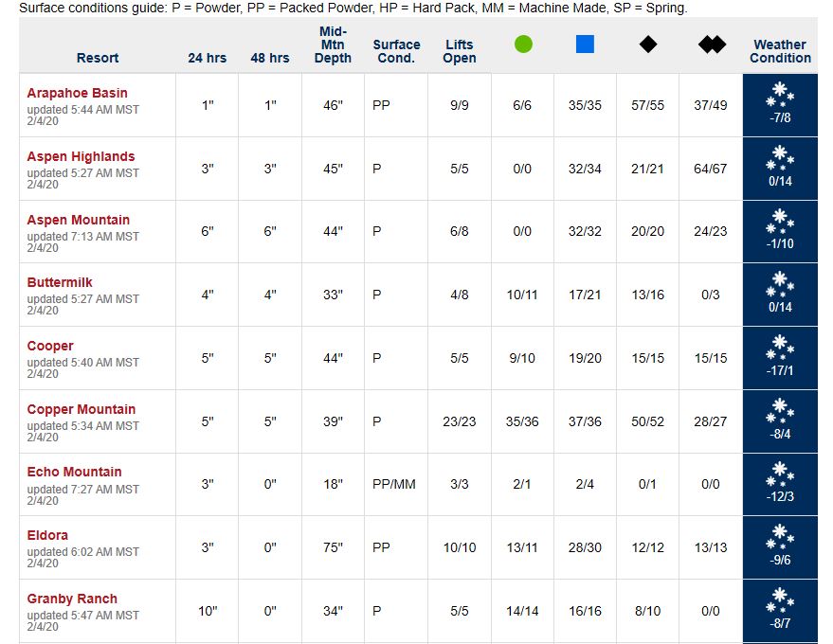833x644 pixels.
Task: Open the Copper Mountain resort link
Action: (x=81, y=409)
